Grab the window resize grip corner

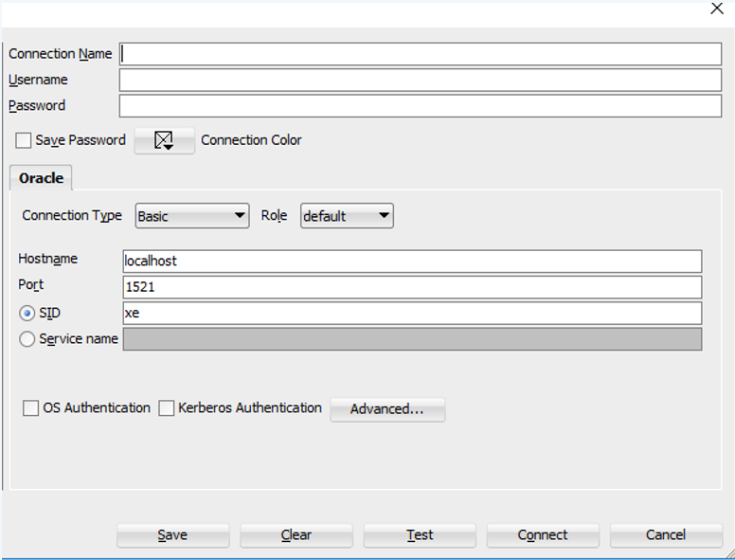(729, 554)
